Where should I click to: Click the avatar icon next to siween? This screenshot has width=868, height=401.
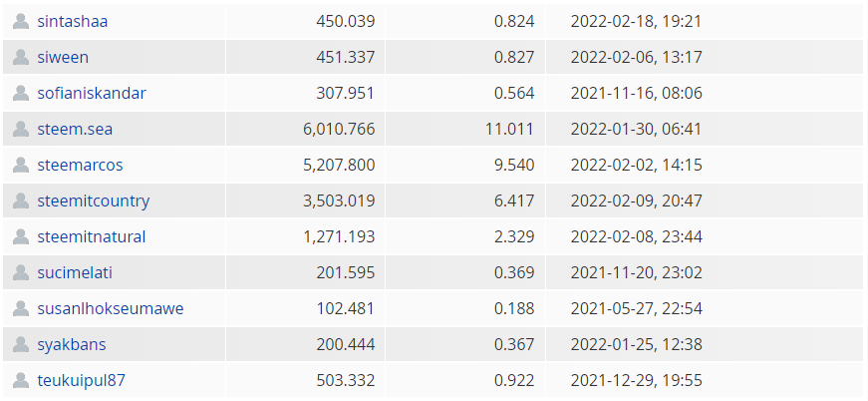coord(21,57)
